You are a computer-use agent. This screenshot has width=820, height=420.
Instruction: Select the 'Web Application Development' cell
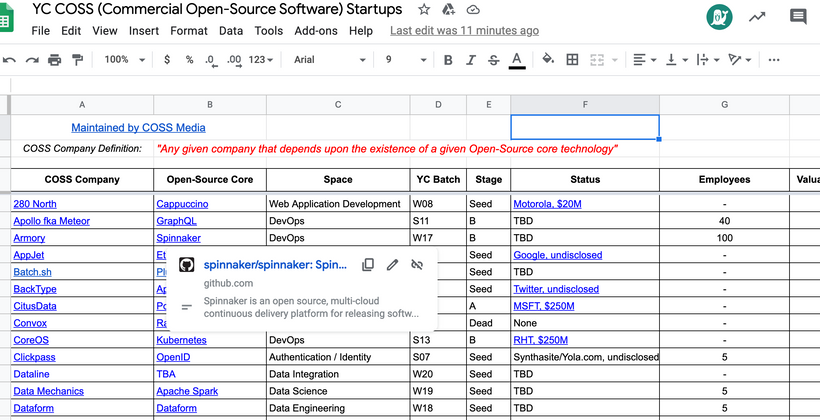[x=338, y=204]
